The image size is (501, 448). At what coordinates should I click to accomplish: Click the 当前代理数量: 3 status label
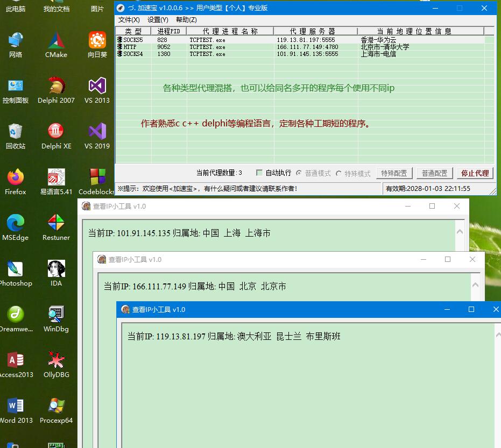pos(219,173)
